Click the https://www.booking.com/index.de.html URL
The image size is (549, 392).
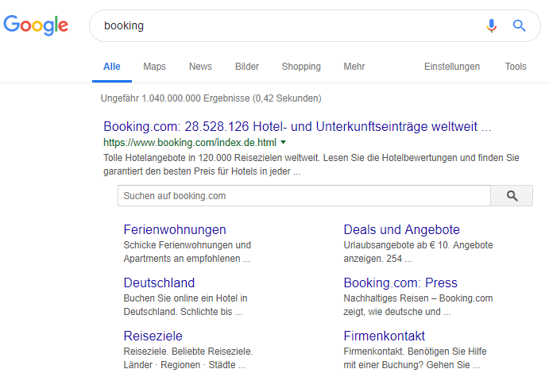click(x=190, y=143)
